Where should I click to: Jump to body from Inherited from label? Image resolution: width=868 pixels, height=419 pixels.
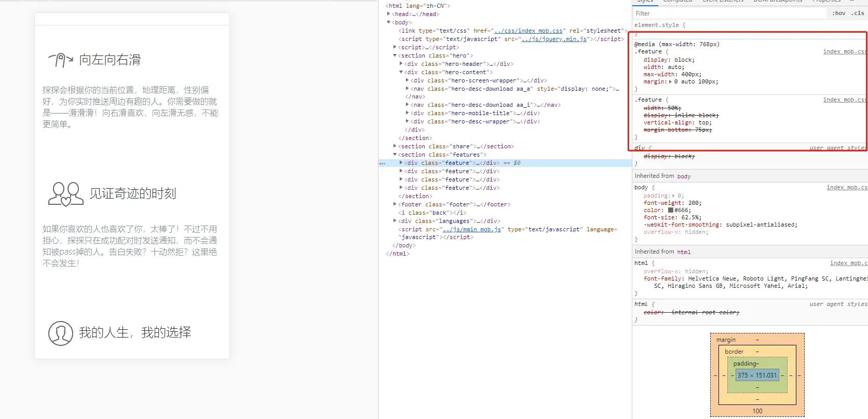[684, 176]
